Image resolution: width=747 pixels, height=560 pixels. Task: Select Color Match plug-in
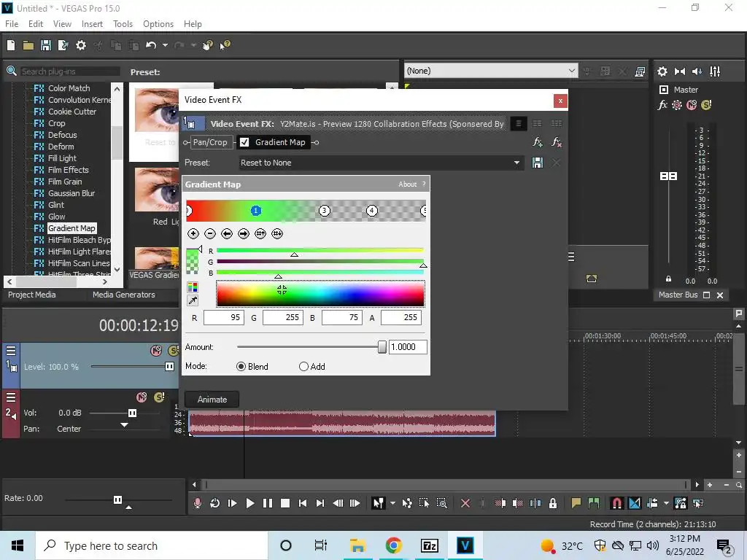pos(69,88)
